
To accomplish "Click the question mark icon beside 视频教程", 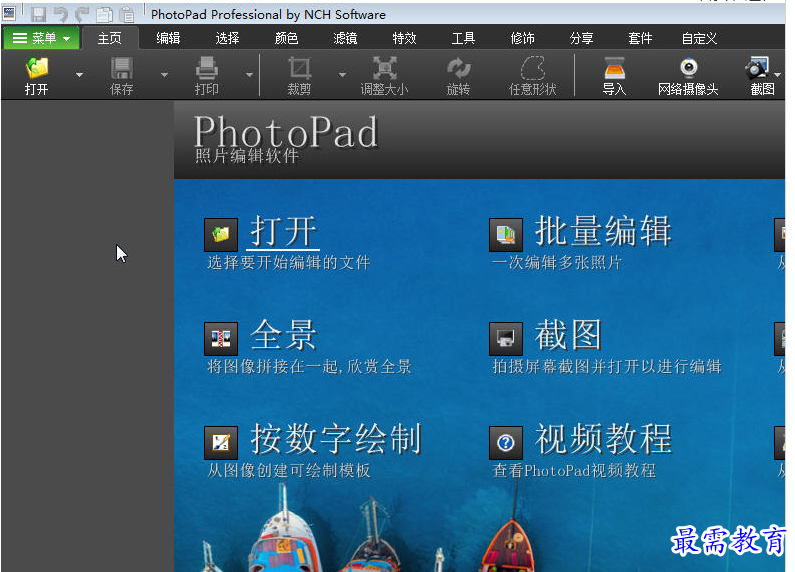I will pos(506,443).
